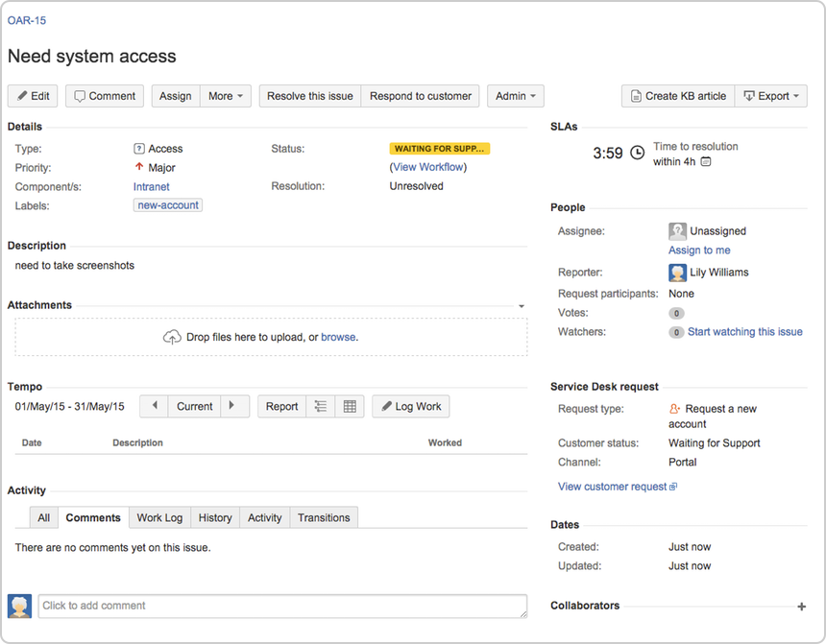Click the Assign to me link
The height and width of the screenshot is (644, 826).
[x=699, y=250]
